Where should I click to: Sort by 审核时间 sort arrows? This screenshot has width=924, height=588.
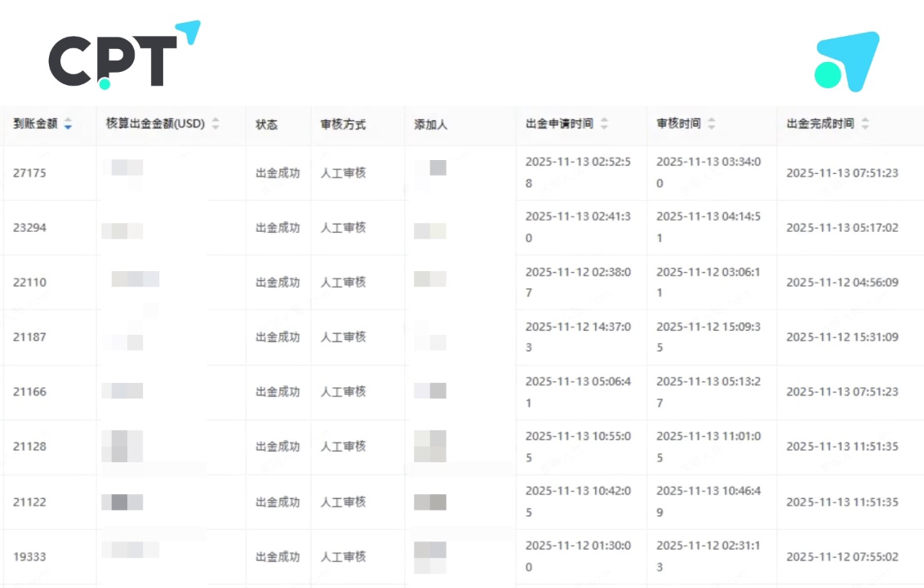click(711, 123)
